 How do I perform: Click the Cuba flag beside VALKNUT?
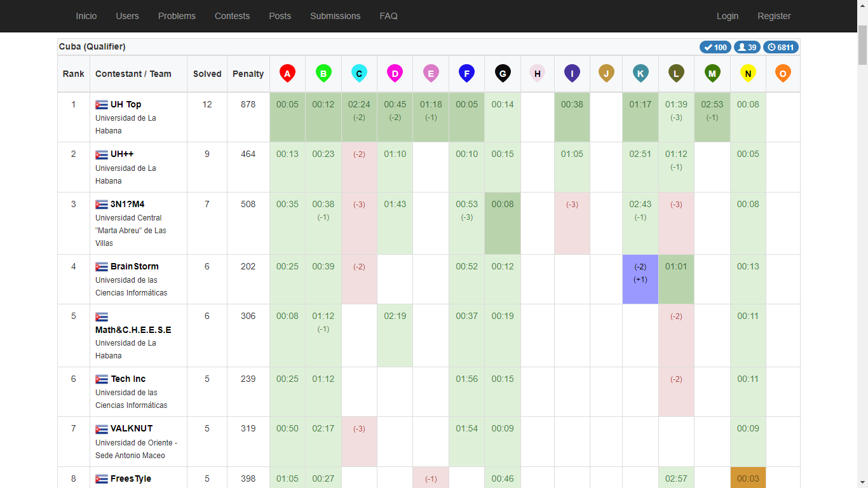click(102, 429)
